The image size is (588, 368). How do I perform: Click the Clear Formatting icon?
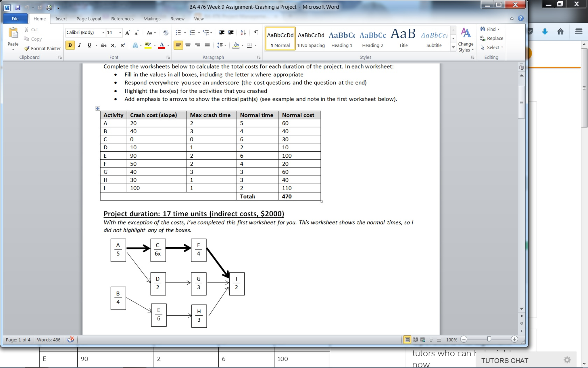165,33
